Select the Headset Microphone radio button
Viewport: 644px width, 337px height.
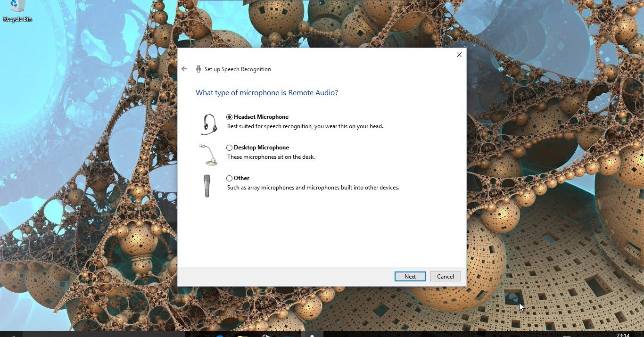click(x=230, y=117)
